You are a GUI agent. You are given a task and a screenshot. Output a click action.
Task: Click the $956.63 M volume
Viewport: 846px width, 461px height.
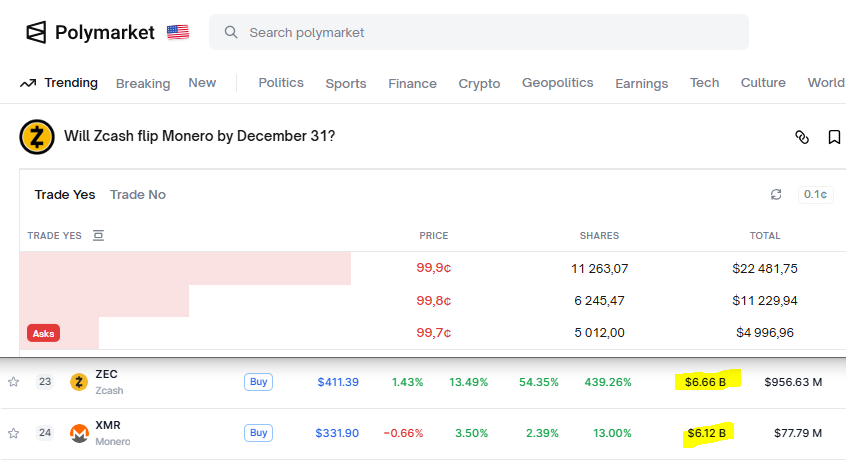point(793,382)
